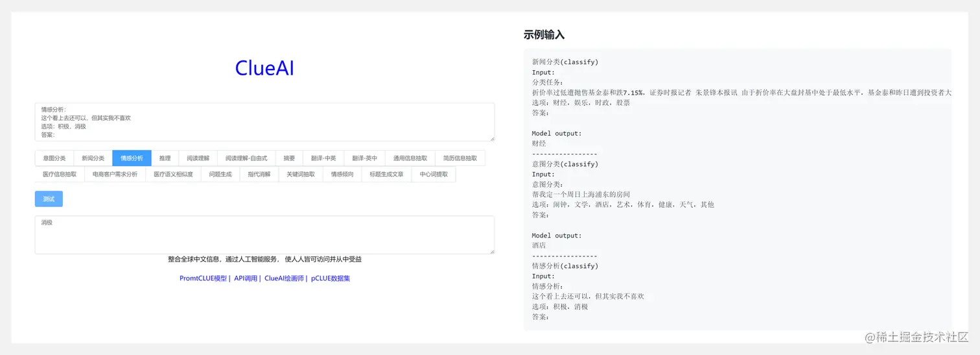Screen dimensions: 980x355
Task: Click the 意图分类(classify) line in examples
Action: (565, 164)
